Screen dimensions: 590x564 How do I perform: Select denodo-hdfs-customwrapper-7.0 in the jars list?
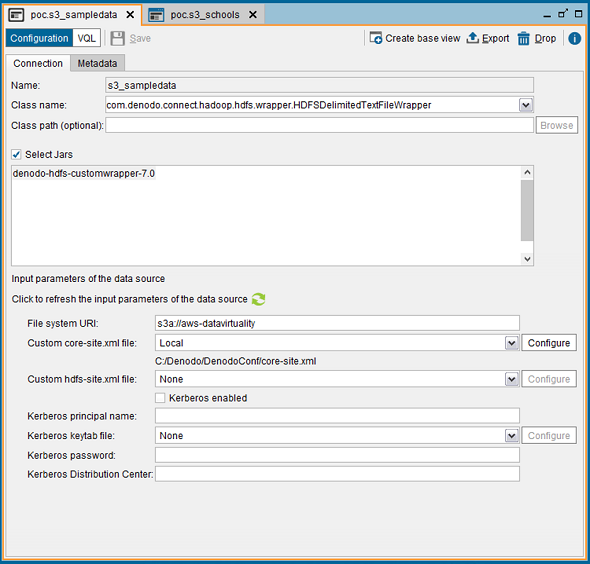tap(84, 173)
